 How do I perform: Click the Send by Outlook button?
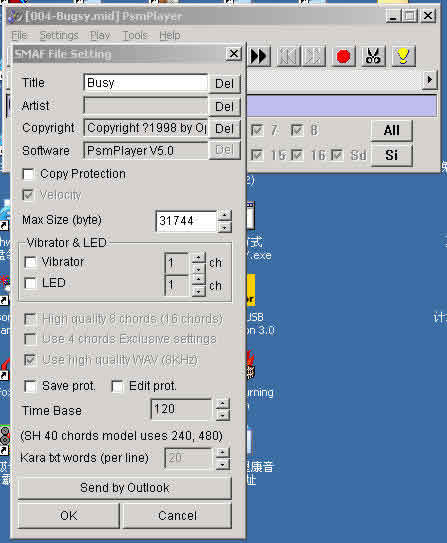[x=125, y=488]
